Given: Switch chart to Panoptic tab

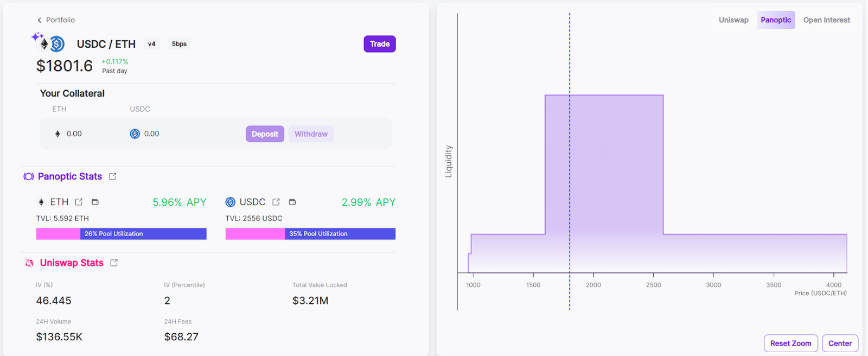Looking at the screenshot, I should point(776,20).
